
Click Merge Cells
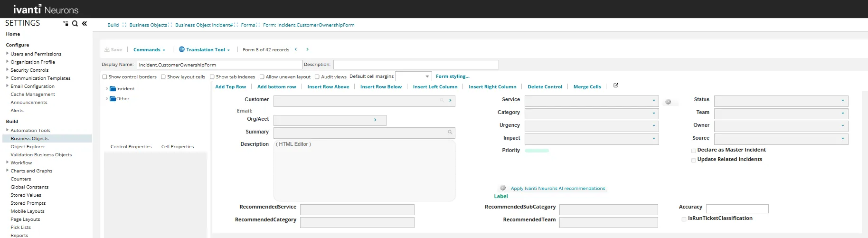point(587,87)
